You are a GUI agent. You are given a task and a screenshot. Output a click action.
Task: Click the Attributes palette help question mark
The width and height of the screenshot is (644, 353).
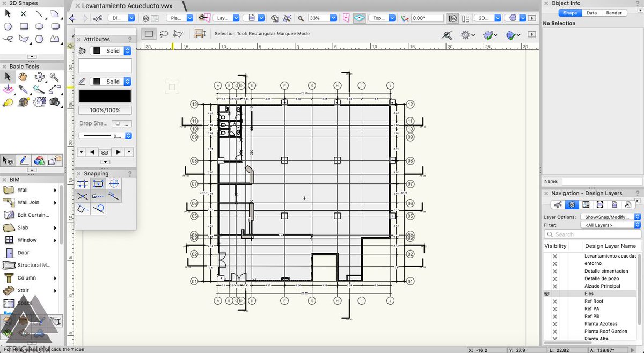[x=130, y=39]
